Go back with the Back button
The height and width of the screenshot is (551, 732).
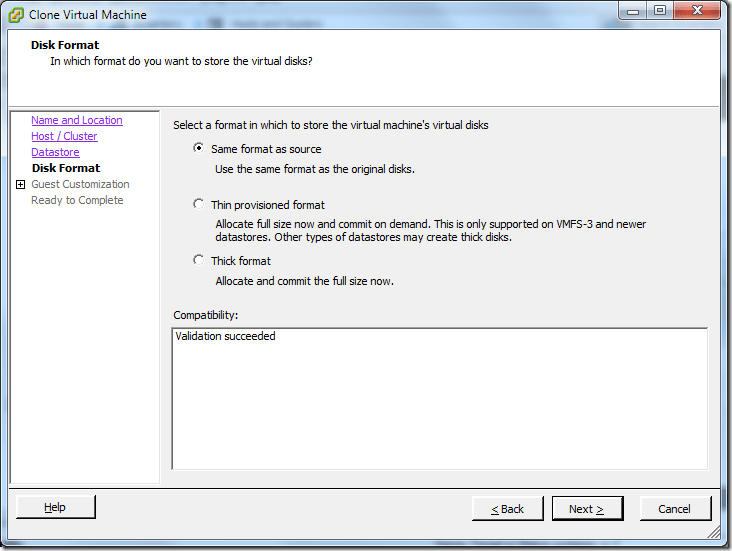pyautogui.click(x=507, y=509)
